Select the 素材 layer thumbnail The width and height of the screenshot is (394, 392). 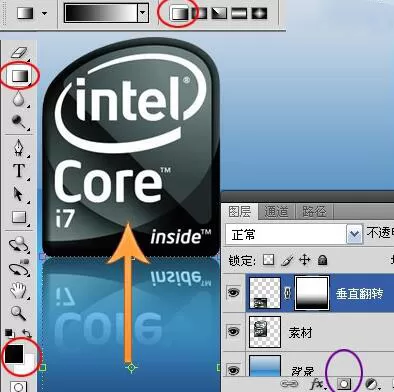pyautogui.click(x=265, y=332)
